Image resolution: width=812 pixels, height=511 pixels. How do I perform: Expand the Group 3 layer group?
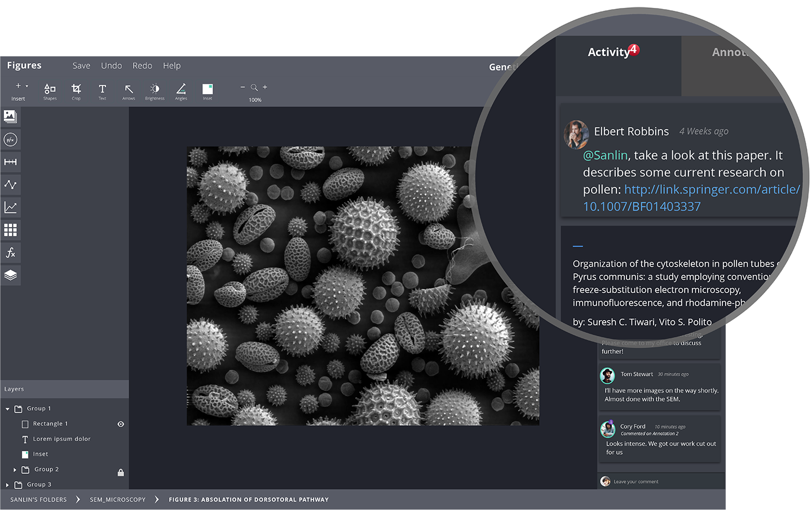click(7, 485)
